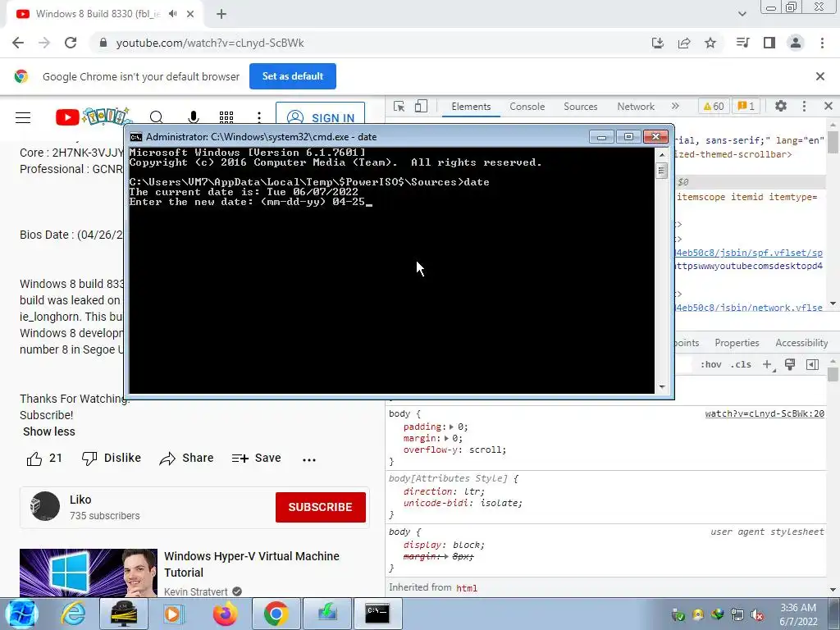
Task: Click the 1 issue badge
Action: [746, 107]
